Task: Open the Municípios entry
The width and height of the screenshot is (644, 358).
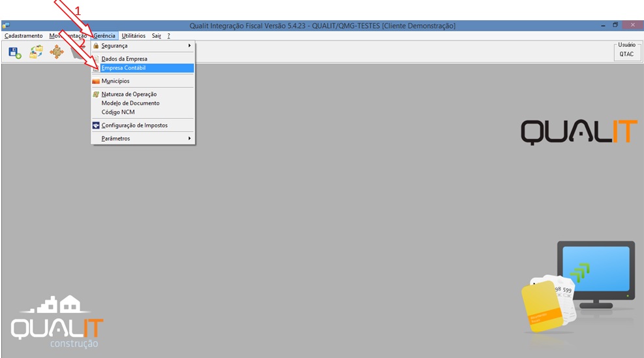Action: [x=142, y=81]
